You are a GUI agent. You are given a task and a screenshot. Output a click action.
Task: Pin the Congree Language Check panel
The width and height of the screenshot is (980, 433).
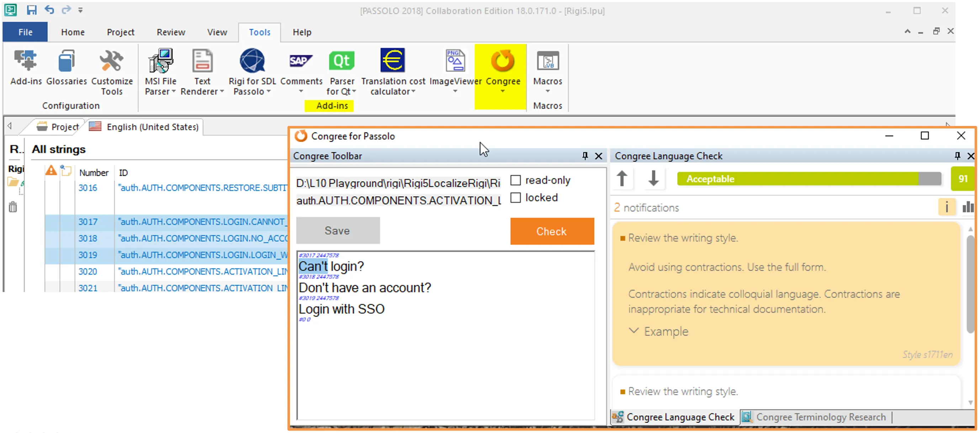(x=957, y=156)
